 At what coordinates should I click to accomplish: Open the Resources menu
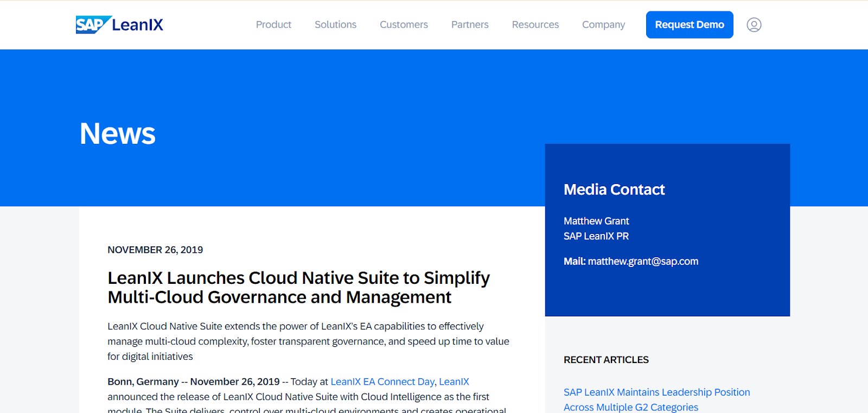(x=535, y=24)
